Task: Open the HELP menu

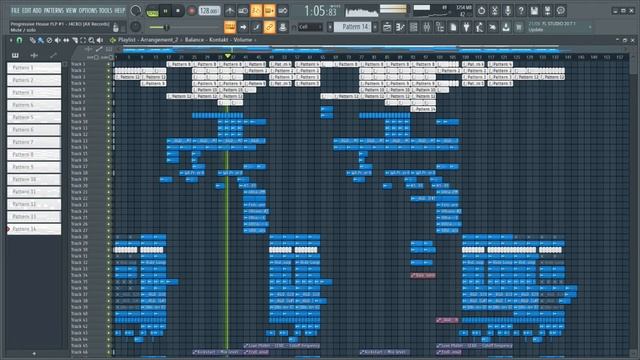Action: tap(120, 10)
